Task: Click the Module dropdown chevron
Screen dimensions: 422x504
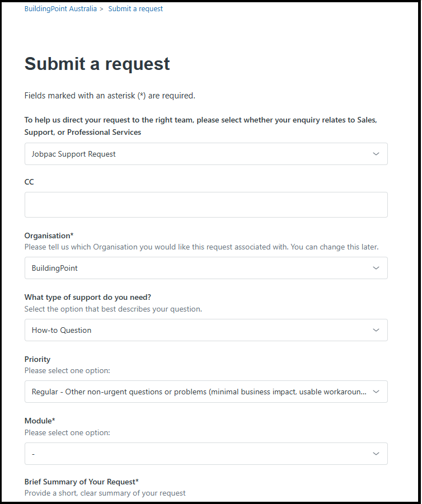Action: [x=376, y=454]
